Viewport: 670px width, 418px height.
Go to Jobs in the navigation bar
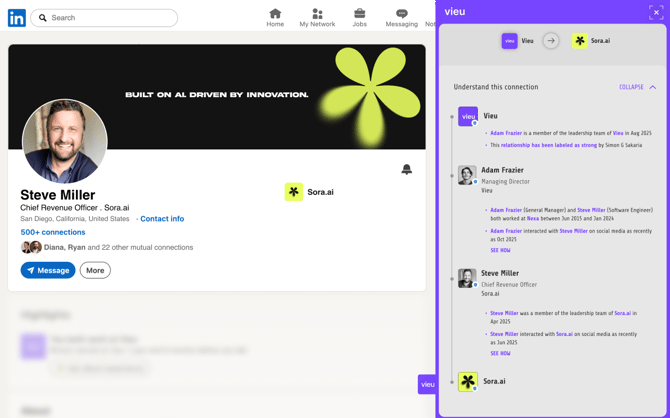[359, 18]
